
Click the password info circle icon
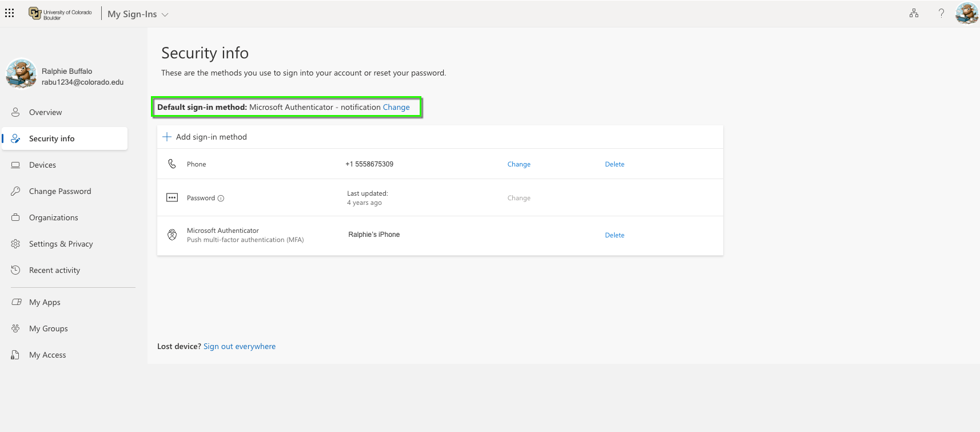coord(221,199)
